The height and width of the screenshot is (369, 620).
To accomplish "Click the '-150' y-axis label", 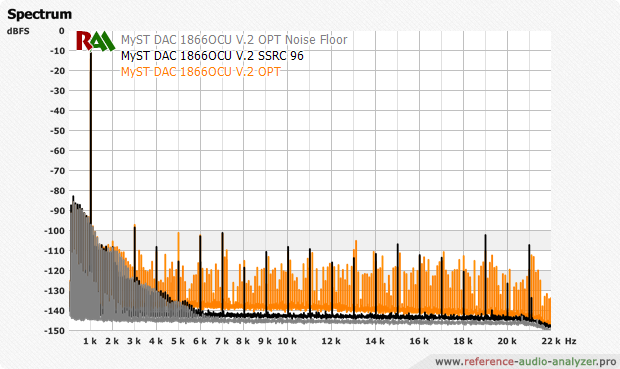I will [55, 331].
